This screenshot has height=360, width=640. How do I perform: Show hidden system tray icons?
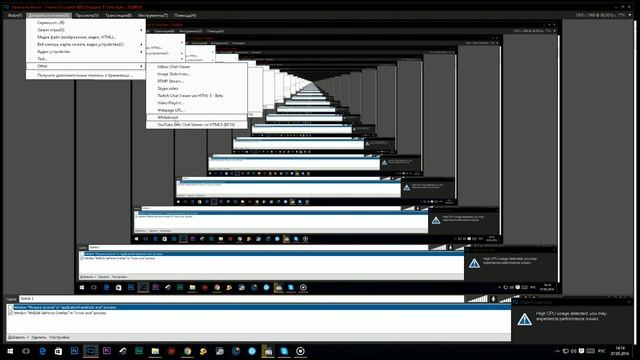pyautogui.click(x=558, y=351)
